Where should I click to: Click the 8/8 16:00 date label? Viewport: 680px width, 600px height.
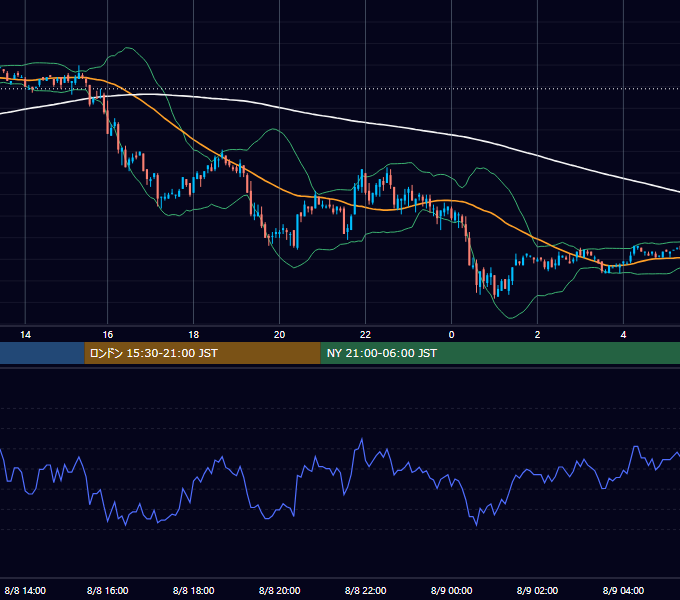click(108, 590)
